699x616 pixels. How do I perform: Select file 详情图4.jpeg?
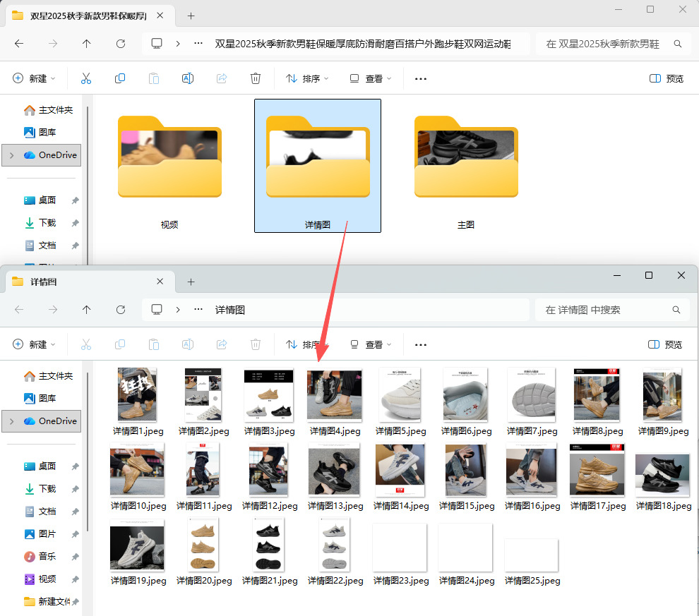(335, 401)
